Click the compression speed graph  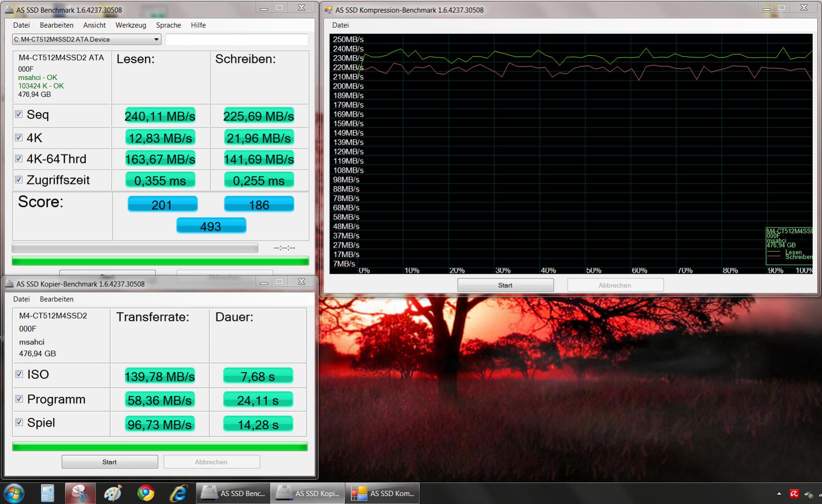coord(571,153)
